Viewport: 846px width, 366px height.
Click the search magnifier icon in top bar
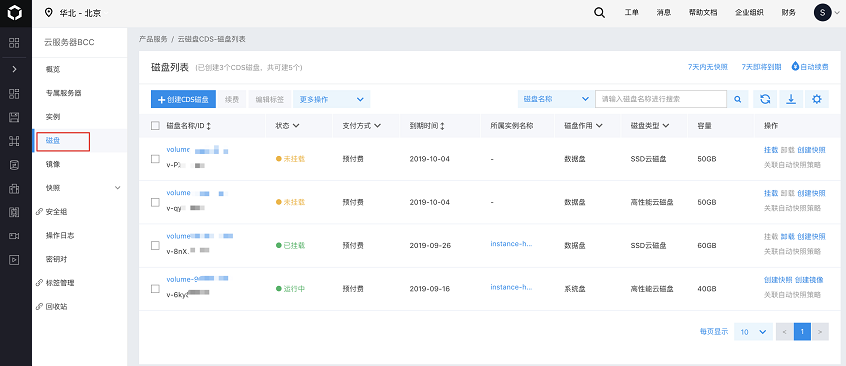[x=599, y=13]
